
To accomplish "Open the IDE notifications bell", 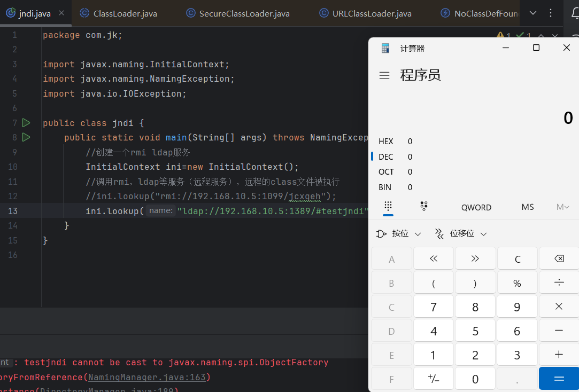I will tap(575, 13).
